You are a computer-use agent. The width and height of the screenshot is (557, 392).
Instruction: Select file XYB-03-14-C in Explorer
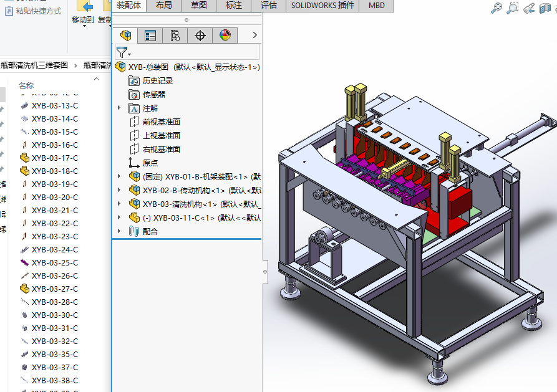(49, 118)
